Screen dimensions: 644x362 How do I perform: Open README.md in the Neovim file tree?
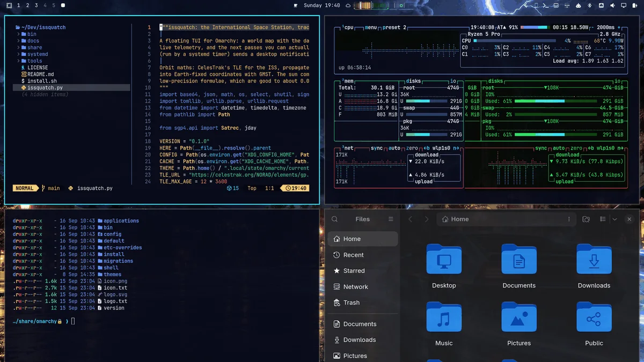pos(37,74)
